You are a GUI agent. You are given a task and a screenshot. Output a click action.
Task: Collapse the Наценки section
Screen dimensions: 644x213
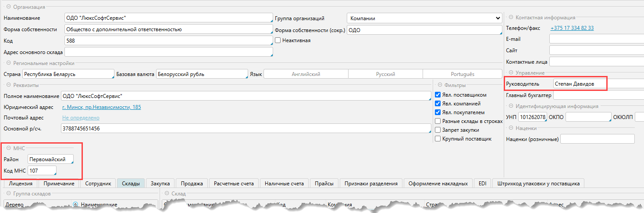pos(511,128)
